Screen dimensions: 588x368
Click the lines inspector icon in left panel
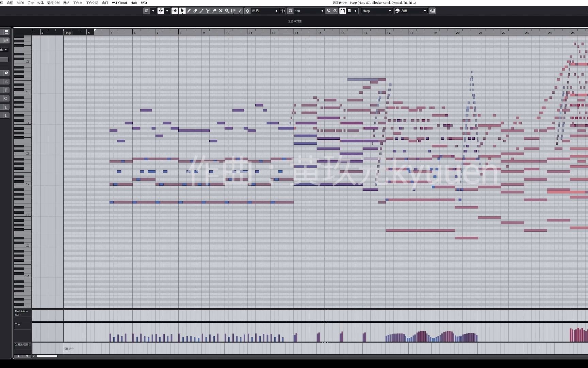(x=6, y=90)
